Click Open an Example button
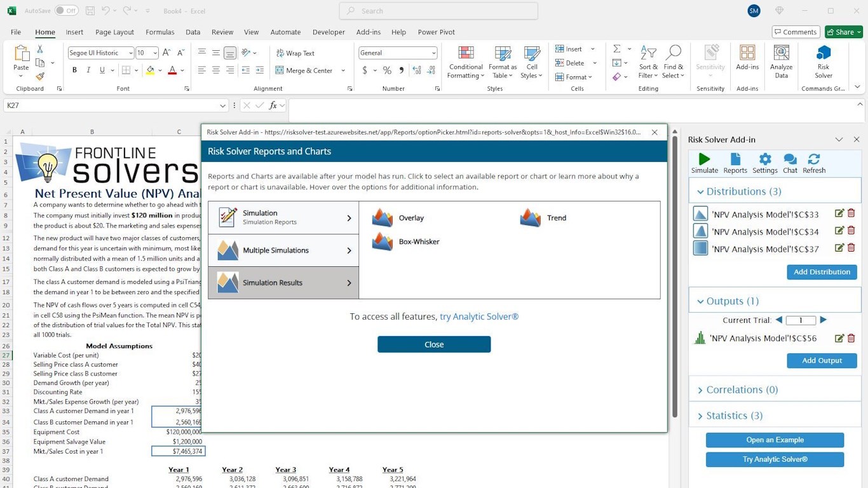The image size is (868, 488). pyautogui.click(x=775, y=440)
